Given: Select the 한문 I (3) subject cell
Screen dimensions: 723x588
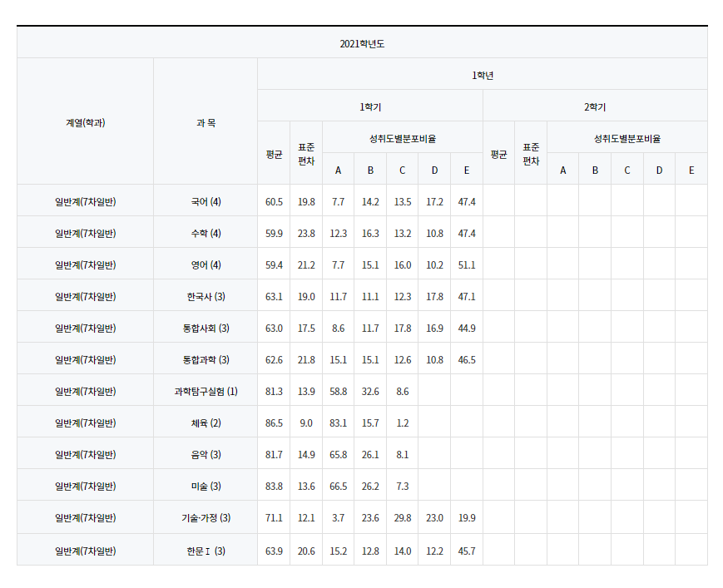Looking at the screenshot, I should click(206, 551).
